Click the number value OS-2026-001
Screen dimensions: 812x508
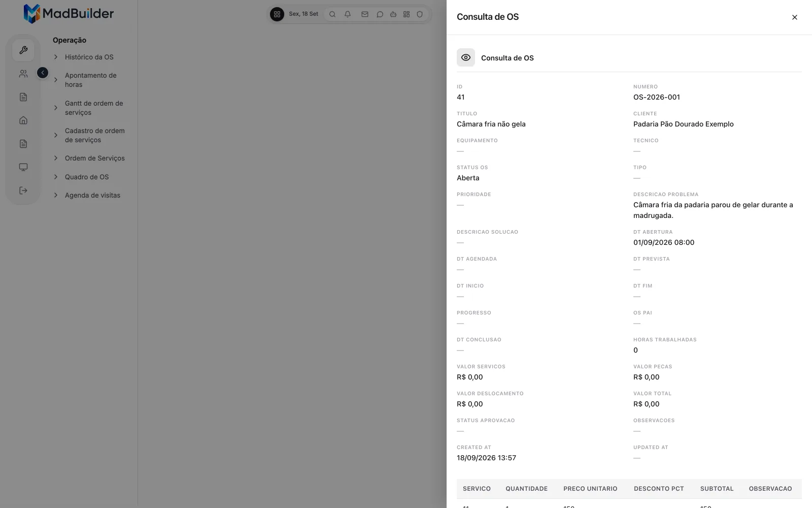click(657, 97)
